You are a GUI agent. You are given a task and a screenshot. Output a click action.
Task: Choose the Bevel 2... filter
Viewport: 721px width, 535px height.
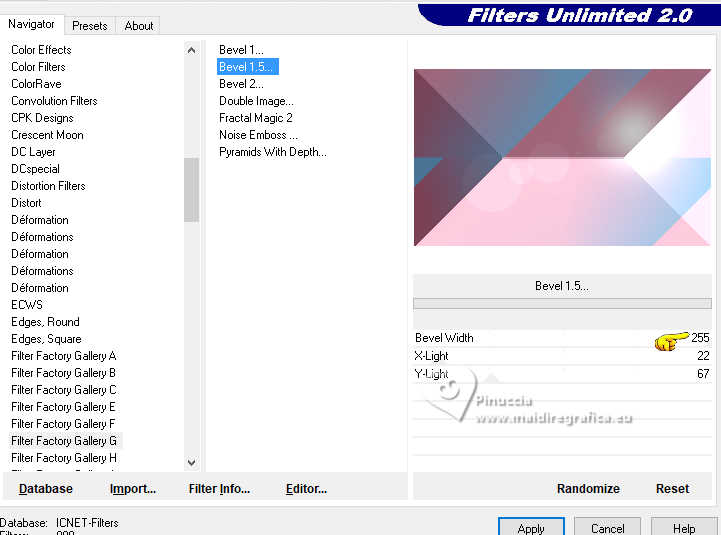coord(241,84)
